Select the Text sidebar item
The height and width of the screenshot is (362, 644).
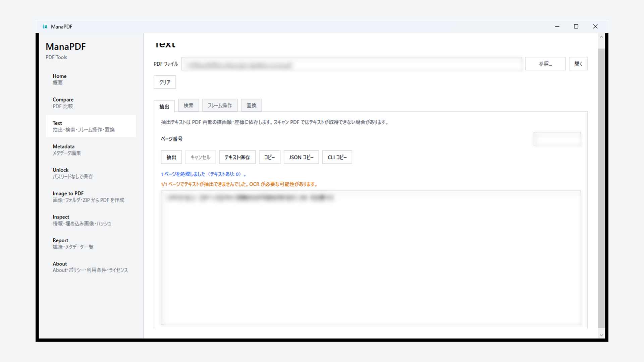91,126
